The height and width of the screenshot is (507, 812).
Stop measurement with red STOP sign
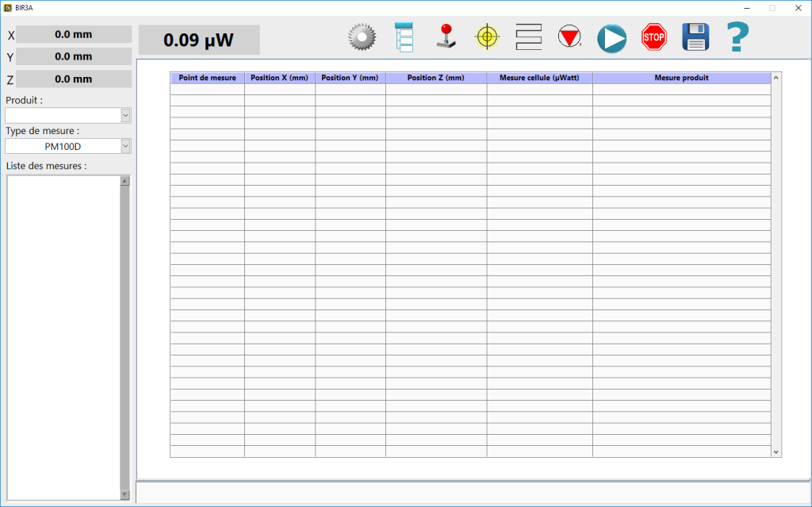click(653, 36)
